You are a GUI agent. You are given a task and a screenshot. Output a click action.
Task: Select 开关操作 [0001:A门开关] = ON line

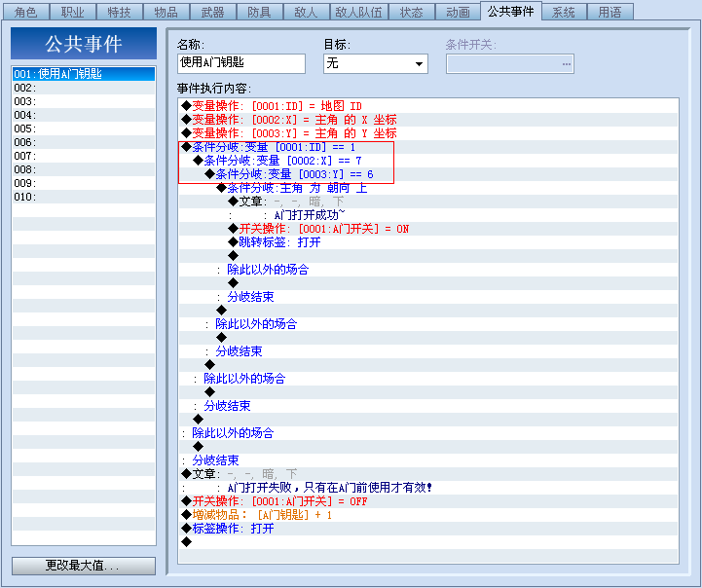pos(428,229)
